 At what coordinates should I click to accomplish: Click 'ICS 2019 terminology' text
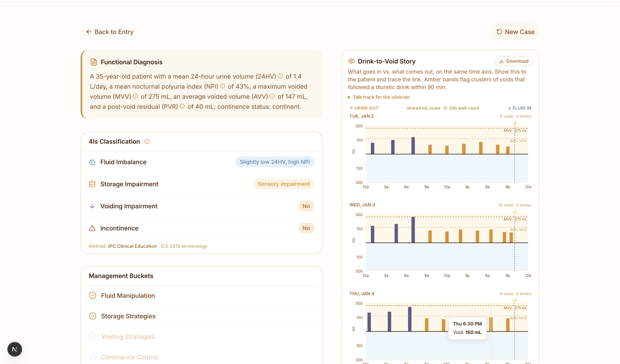(184, 246)
